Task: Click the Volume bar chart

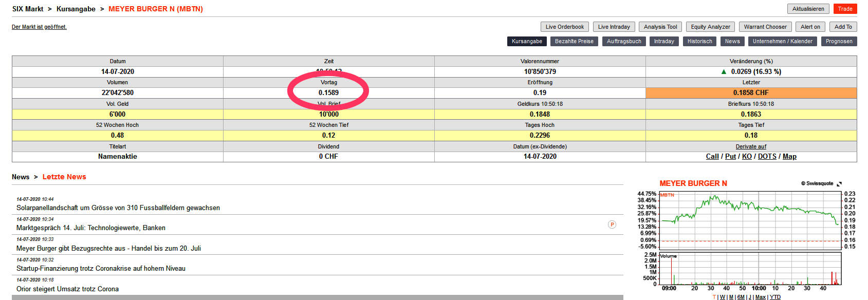Action: pyautogui.click(x=750, y=269)
